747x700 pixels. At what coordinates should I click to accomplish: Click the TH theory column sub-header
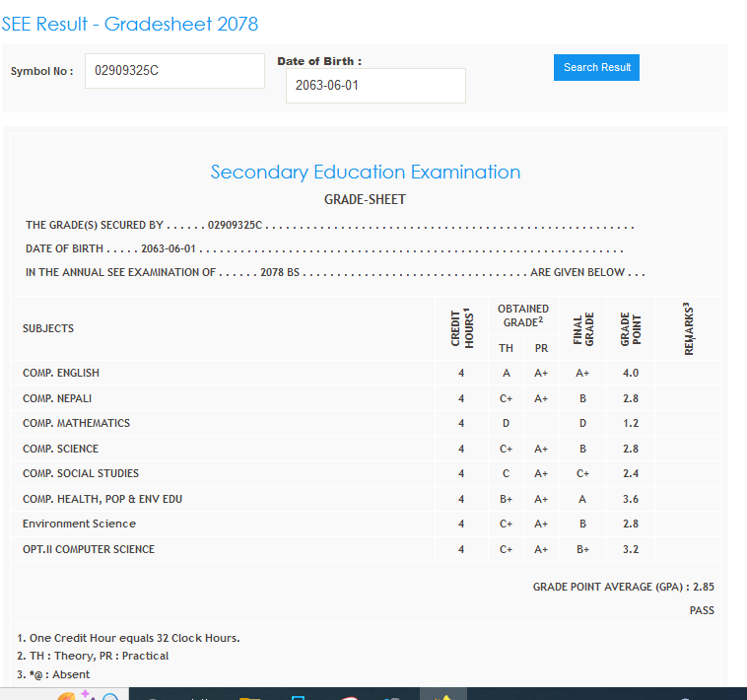506,348
